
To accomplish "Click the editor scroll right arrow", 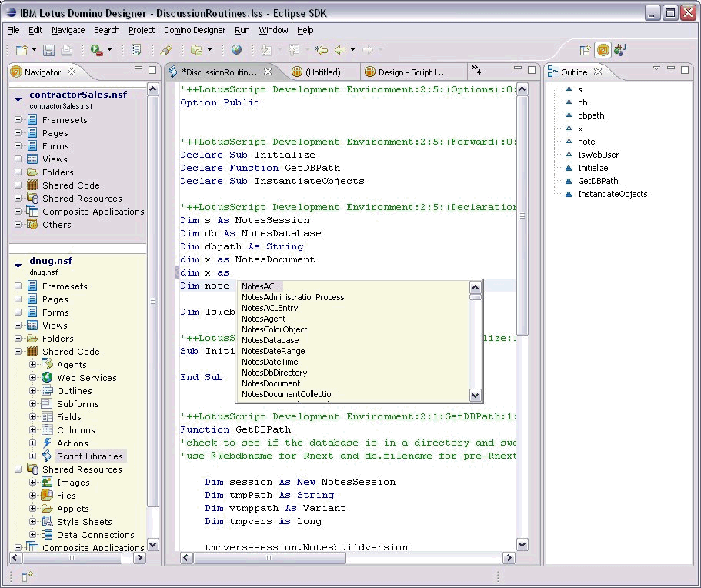I will coord(509,557).
